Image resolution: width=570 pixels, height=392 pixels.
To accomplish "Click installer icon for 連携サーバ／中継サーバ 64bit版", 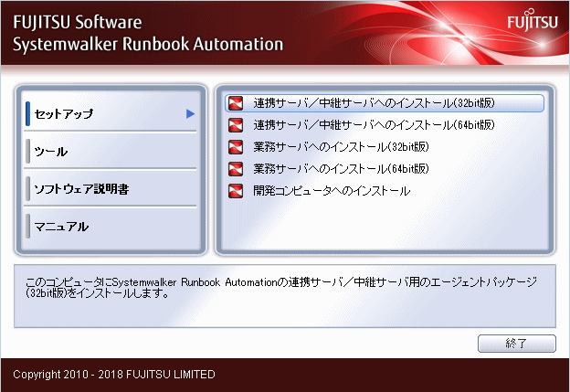I will click(x=236, y=125).
